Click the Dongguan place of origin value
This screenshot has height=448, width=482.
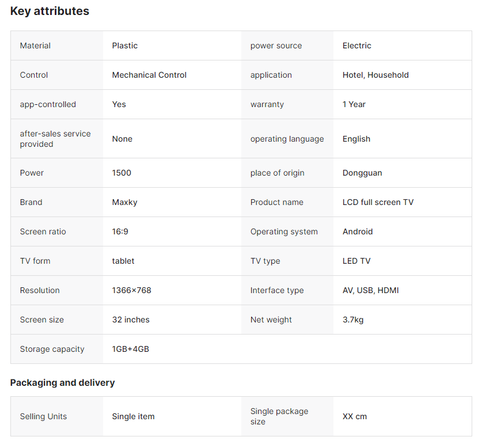362,173
